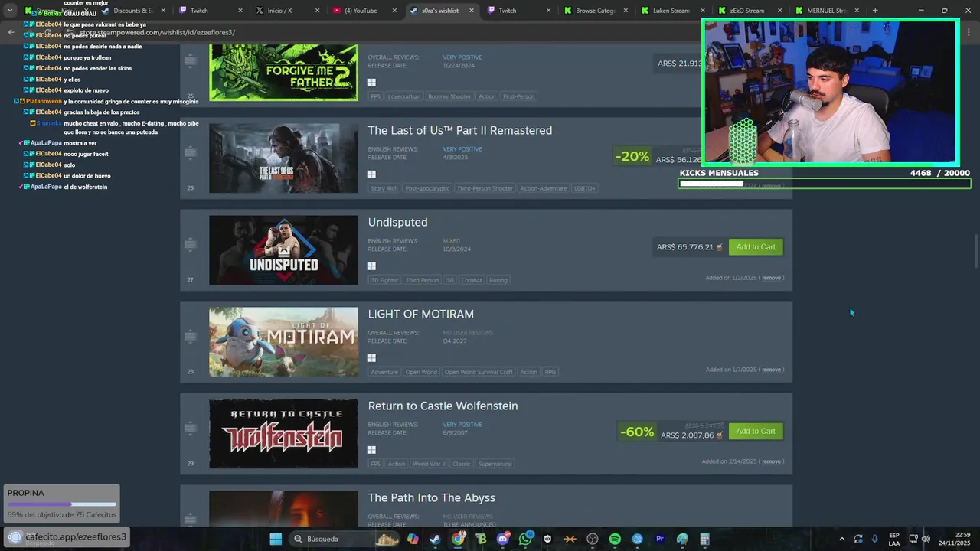Launch Adobe Premiere Pro from taskbar

(660, 539)
